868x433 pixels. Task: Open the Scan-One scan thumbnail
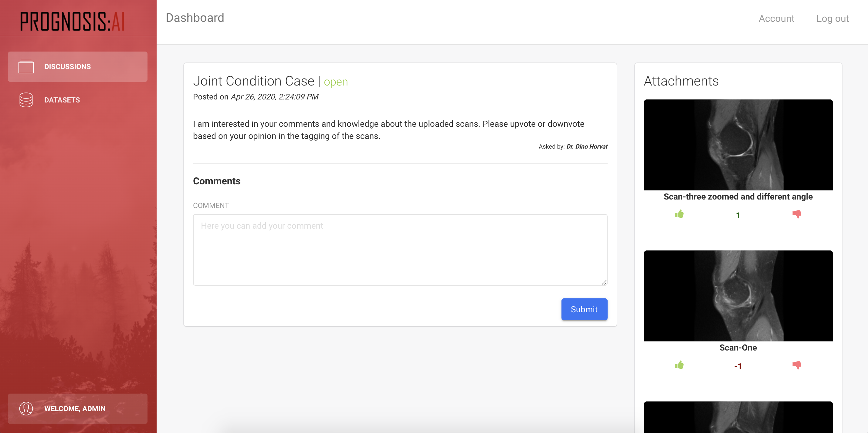(738, 296)
